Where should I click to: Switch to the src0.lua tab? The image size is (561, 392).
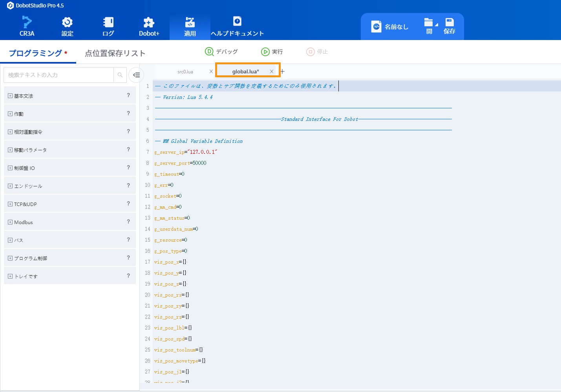(185, 72)
